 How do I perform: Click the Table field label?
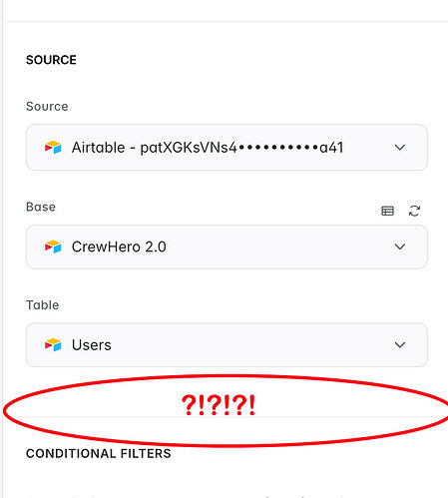[x=43, y=305]
